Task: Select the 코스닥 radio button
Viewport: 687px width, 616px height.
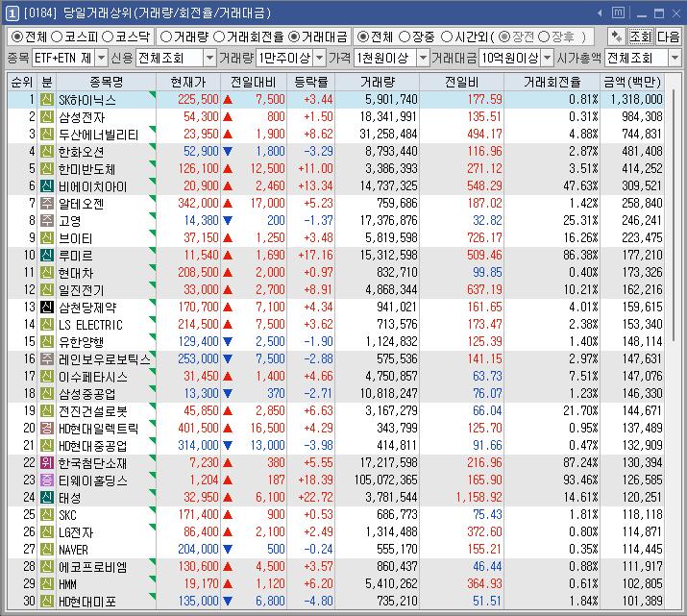Action: click(x=108, y=37)
